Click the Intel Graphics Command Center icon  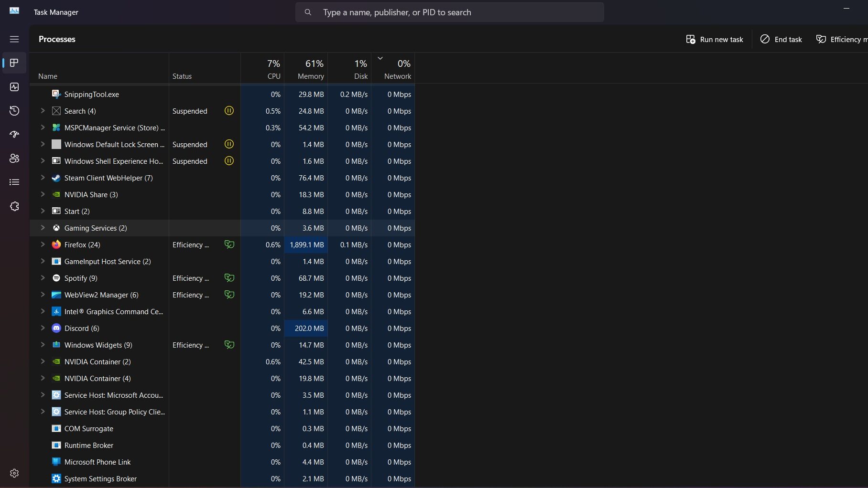click(56, 311)
